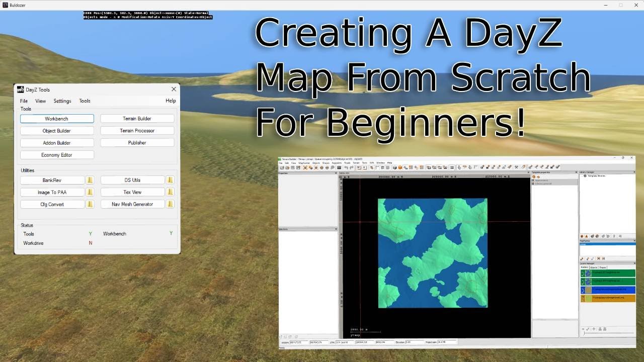Start Image To PAA converter
Viewport: 644px width, 362px height.
53,192
